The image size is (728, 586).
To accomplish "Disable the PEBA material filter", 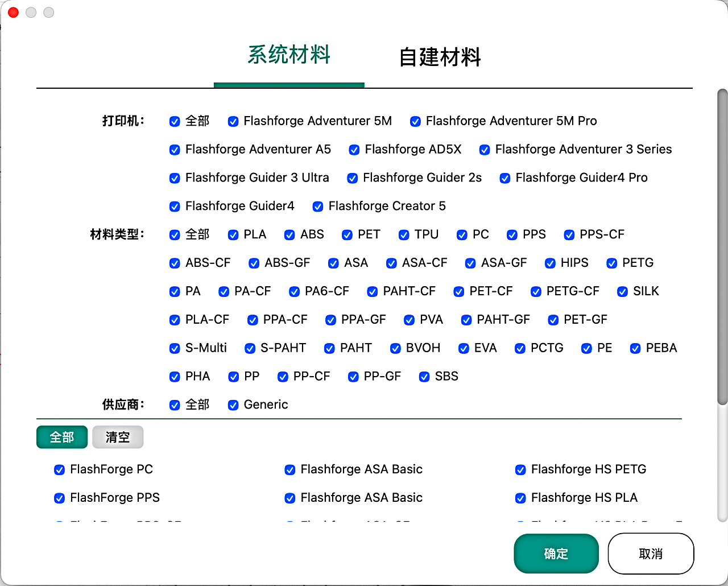I will pyautogui.click(x=635, y=349).
